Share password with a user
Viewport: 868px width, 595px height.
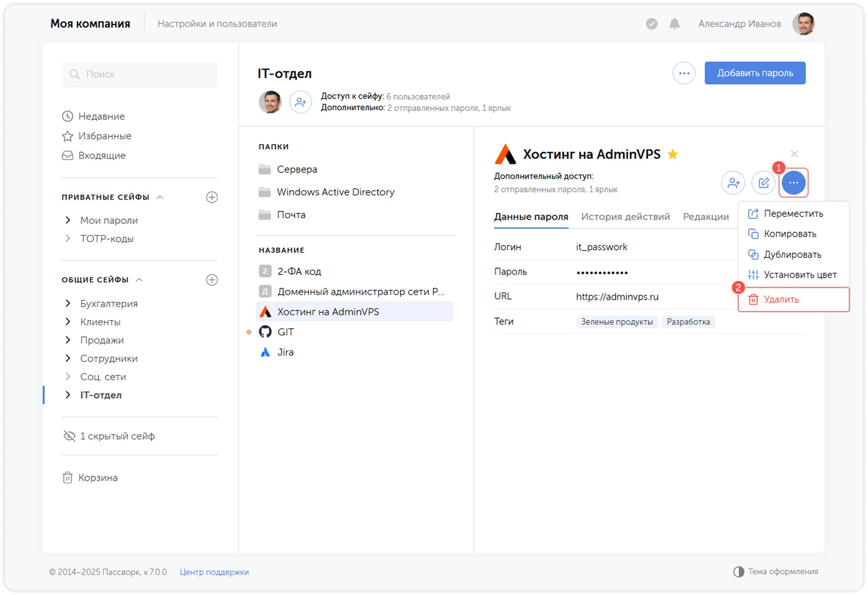tap(733, 183)
